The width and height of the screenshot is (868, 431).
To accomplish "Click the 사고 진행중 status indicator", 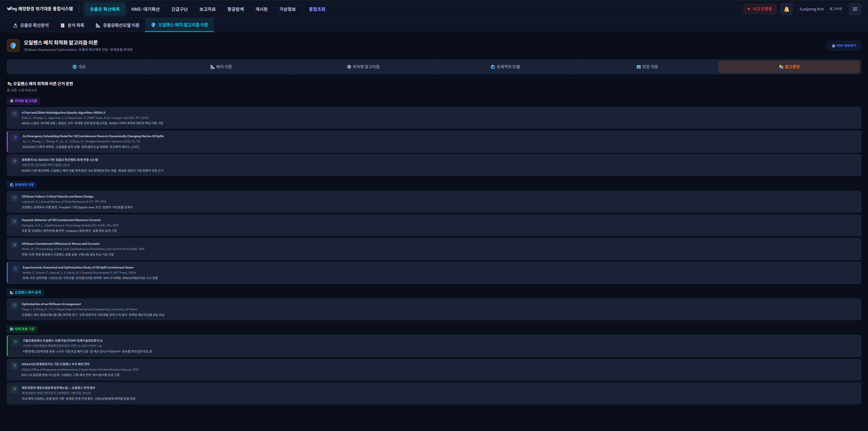I will [759, 9].
